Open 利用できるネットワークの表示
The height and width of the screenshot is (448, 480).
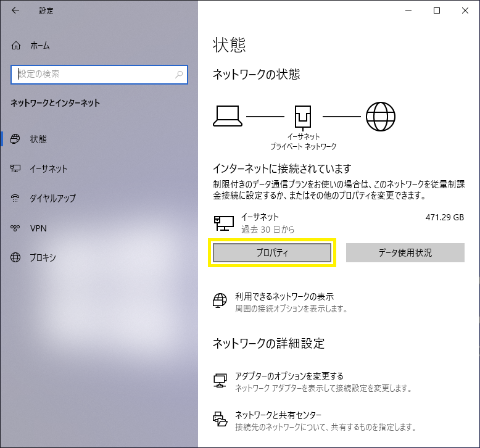[x=284, y=296]
